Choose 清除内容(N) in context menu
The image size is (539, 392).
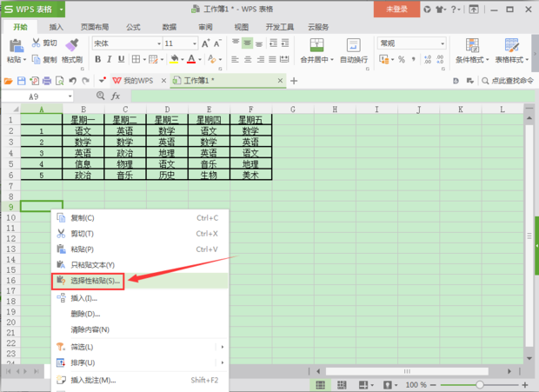point(140,329)
